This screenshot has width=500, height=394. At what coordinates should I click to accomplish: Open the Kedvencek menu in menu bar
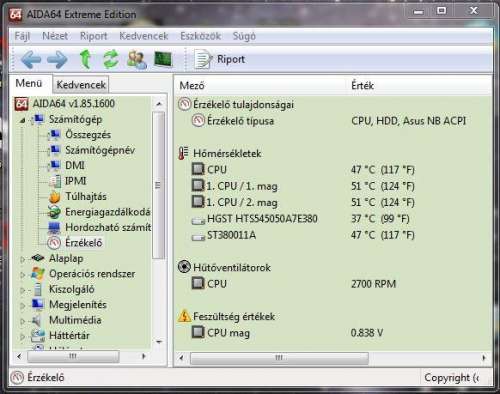(x=144, y=36)
